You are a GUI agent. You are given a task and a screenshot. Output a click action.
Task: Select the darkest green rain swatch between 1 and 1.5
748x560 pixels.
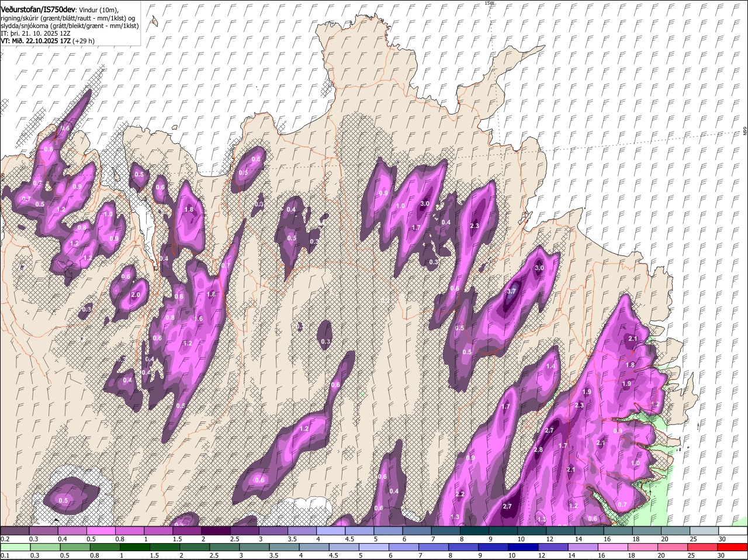coord(134,548)
